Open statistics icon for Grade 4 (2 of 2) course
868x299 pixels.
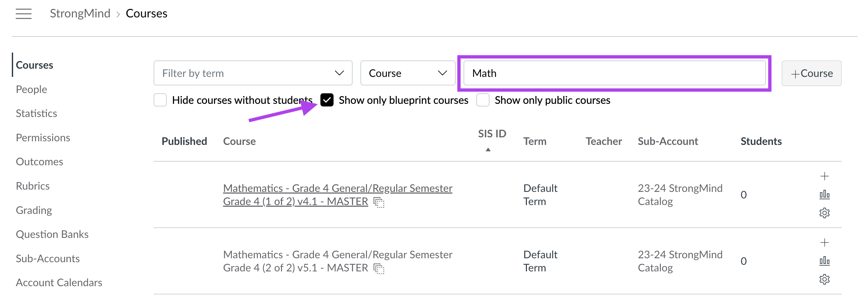[x=824, y=261]
